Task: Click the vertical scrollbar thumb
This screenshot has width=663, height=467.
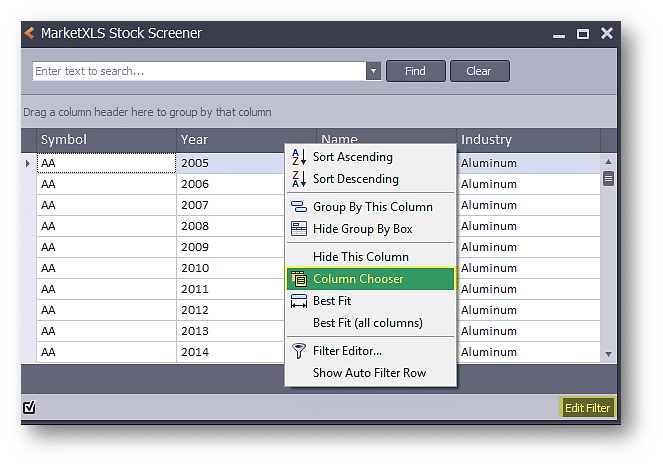Action: tap(608, 179)
